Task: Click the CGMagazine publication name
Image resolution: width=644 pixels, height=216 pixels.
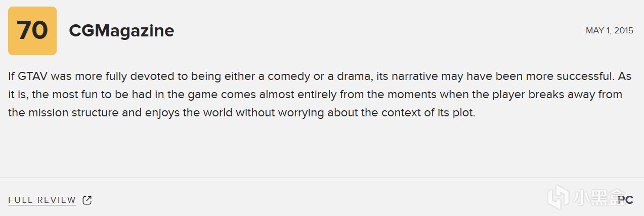Action: pyautogui.click(x=121, y=31)
